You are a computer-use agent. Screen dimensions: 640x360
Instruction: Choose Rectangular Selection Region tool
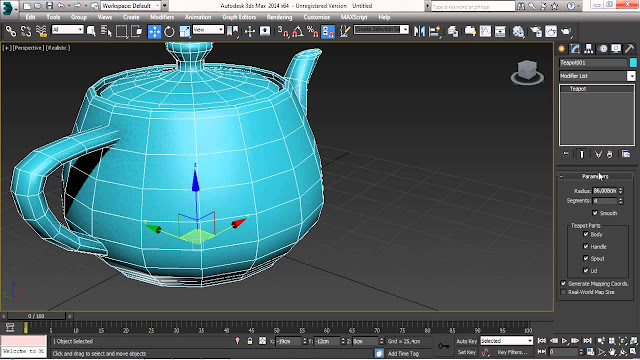[122, 31]
